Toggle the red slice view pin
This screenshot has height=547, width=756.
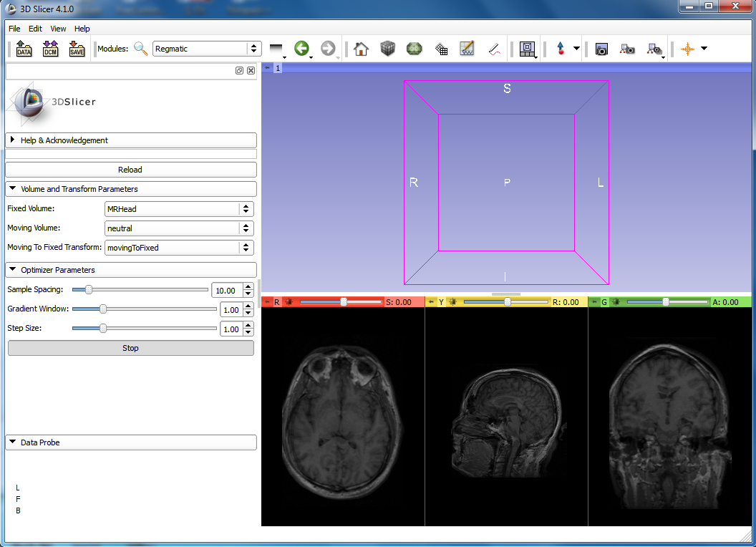click(x=267, y=302)
